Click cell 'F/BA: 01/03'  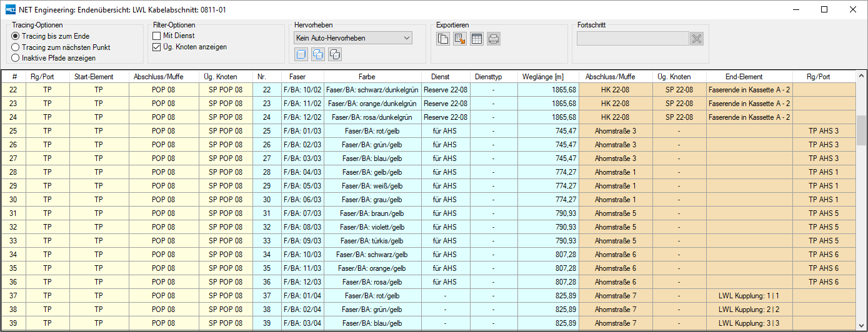click(x=302, y=131)
